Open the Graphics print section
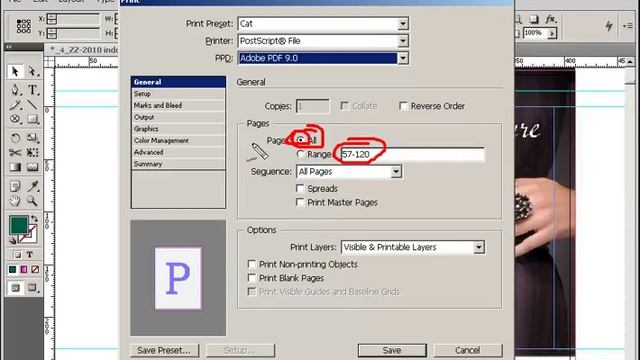 click(178, 129)
